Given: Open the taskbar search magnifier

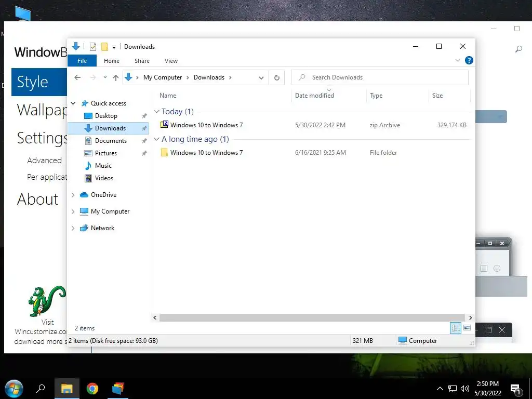Looking at the screenshot, I should (x=41, y=388).
